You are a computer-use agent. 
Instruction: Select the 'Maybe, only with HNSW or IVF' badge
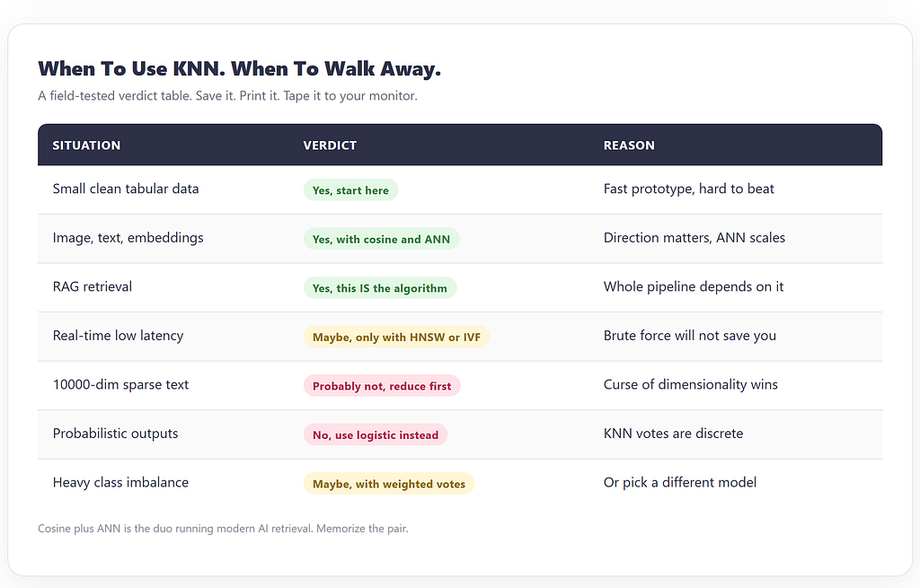[x=396, y=337]
